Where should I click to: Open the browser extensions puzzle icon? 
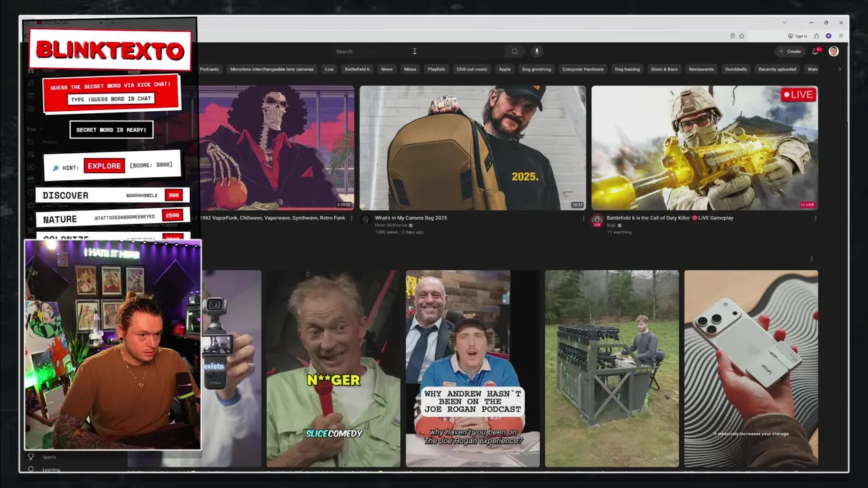pyautogui.click(x=816, y=36)
